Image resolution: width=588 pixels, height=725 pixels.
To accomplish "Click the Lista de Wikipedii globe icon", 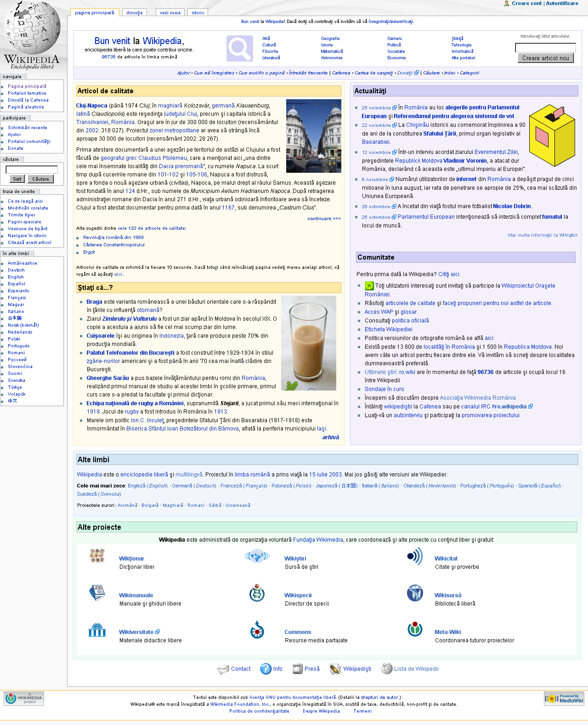I will (x=387, y=669).
